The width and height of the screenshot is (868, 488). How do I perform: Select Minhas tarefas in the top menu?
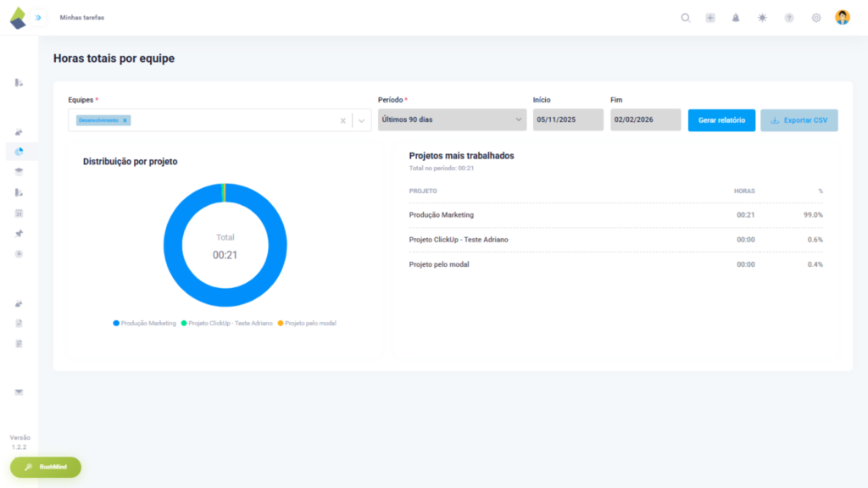pyautogui.click(x=81, y=17)
